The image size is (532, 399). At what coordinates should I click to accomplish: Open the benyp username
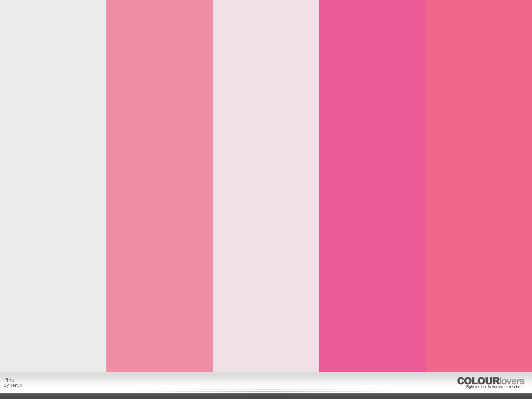pyautogui.click(x=16, y=385)
